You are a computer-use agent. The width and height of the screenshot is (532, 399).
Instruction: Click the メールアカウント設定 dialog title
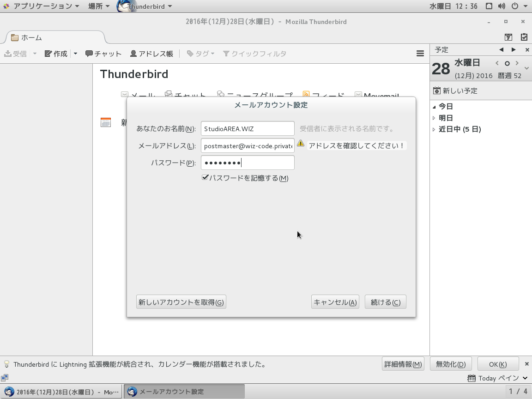(271, 105)
